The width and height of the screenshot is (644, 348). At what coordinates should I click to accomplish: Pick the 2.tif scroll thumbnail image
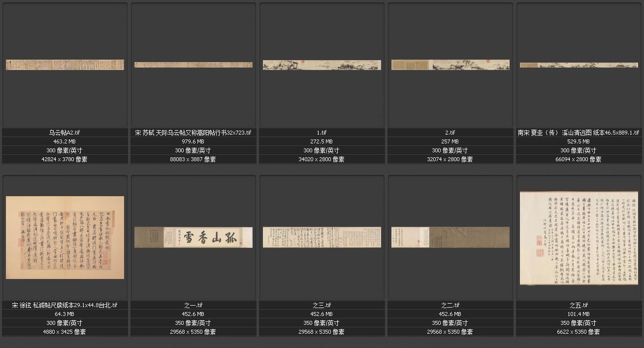450,65
